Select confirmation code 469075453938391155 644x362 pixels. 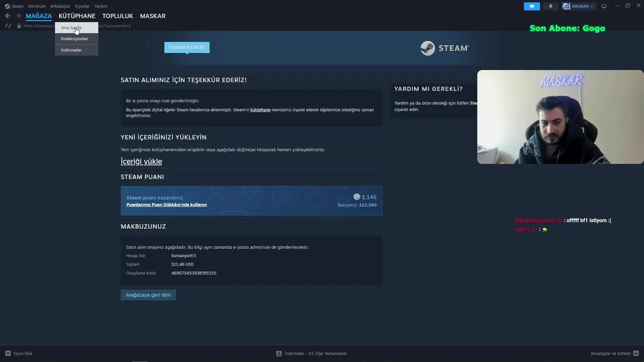click(x=194, y=273)
